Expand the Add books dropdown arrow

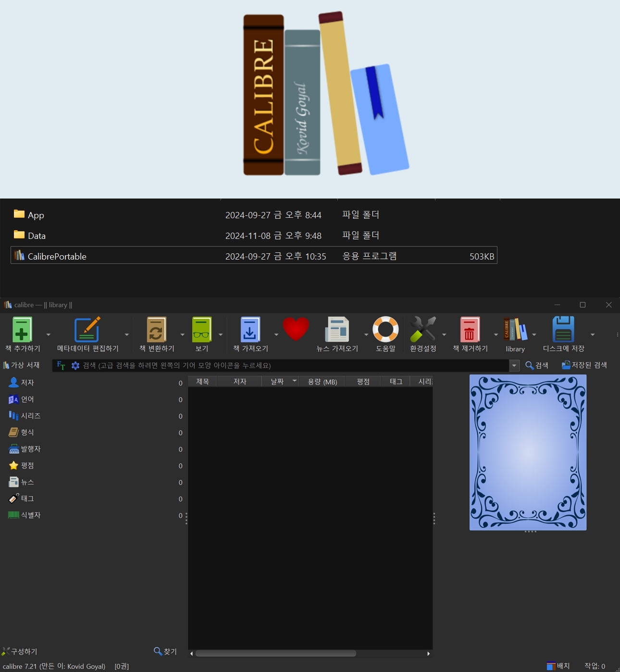(48, 335)
